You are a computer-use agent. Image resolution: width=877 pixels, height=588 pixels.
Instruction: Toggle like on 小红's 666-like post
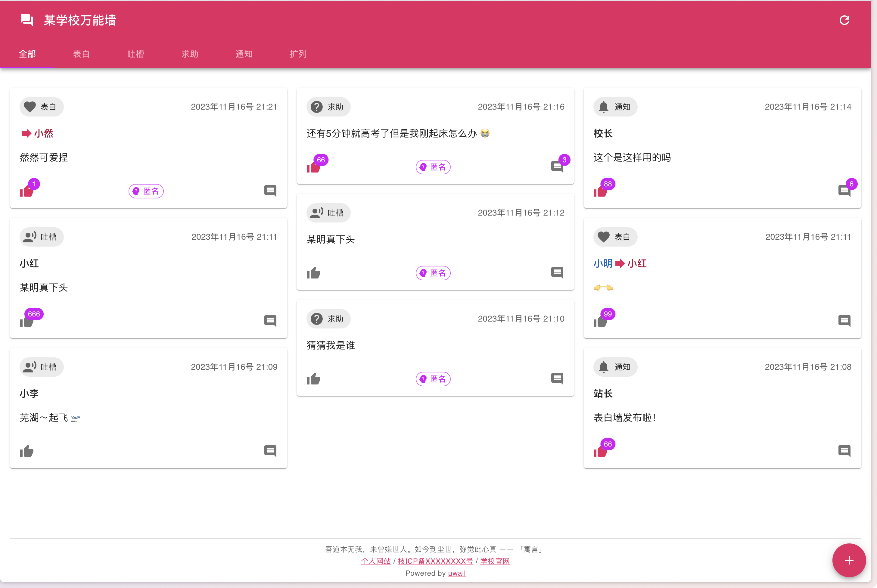26,321
